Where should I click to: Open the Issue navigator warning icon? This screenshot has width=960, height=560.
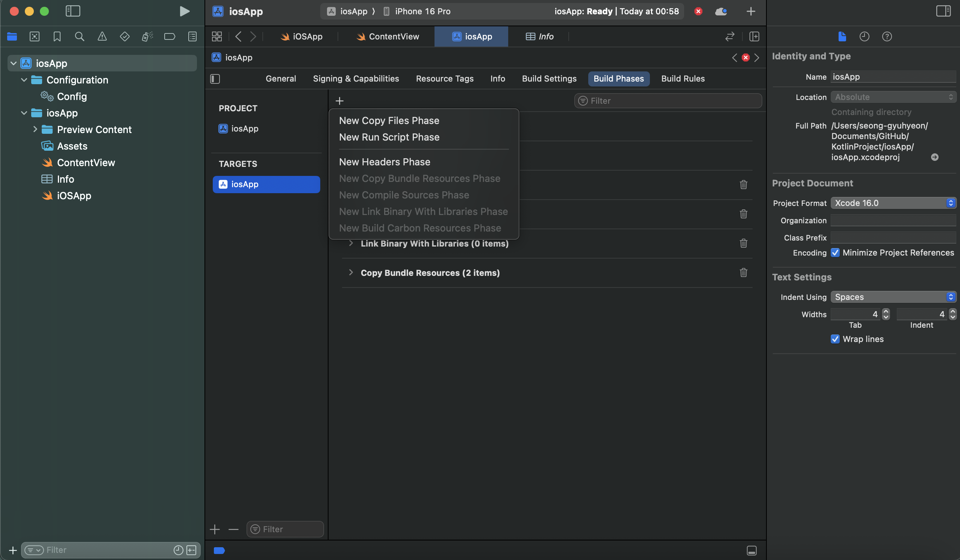pyautogui.click(x=102, y=36)
